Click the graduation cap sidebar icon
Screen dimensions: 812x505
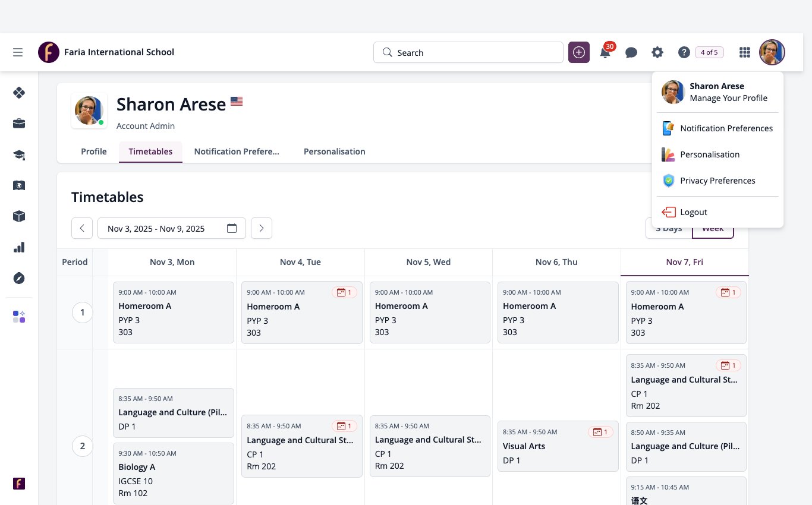[x=19, y=154]
